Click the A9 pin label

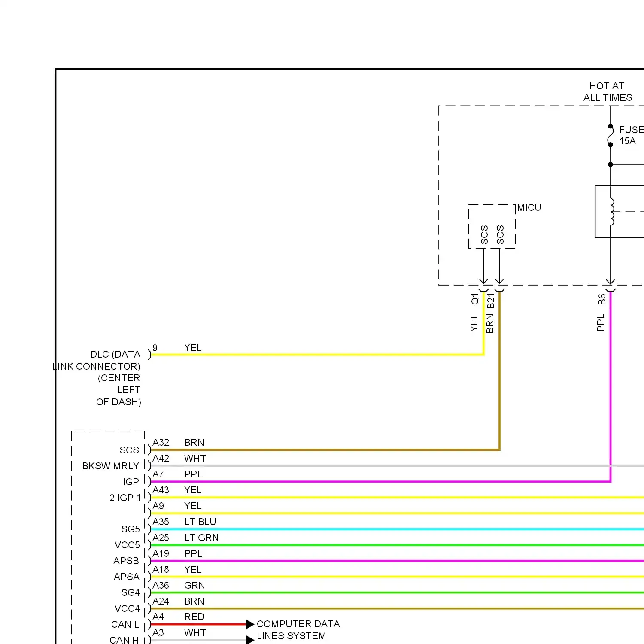(158, 506)
